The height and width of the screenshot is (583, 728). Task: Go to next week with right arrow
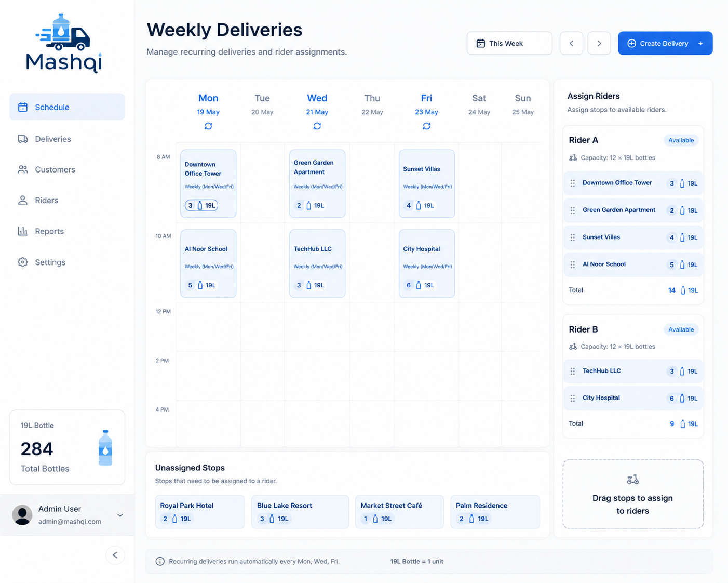[x=599, y=43]
